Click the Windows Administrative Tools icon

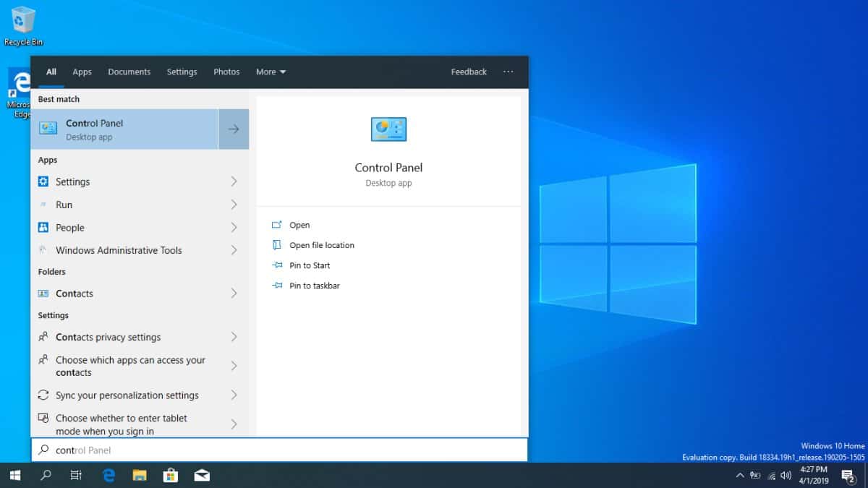click(43, 250)
